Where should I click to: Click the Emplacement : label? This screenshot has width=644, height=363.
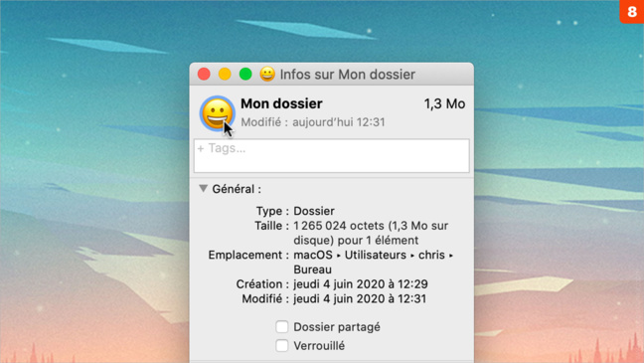(248, 255)
